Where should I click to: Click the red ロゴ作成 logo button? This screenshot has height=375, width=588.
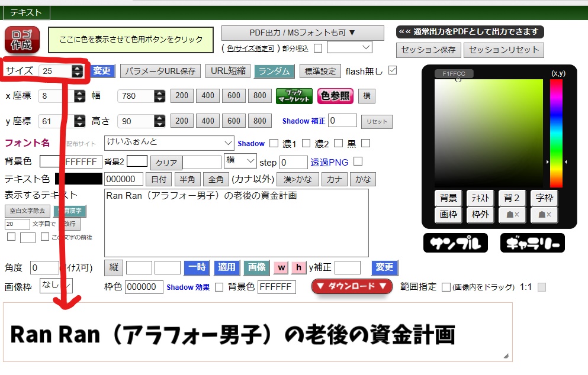tap(22, 40)
